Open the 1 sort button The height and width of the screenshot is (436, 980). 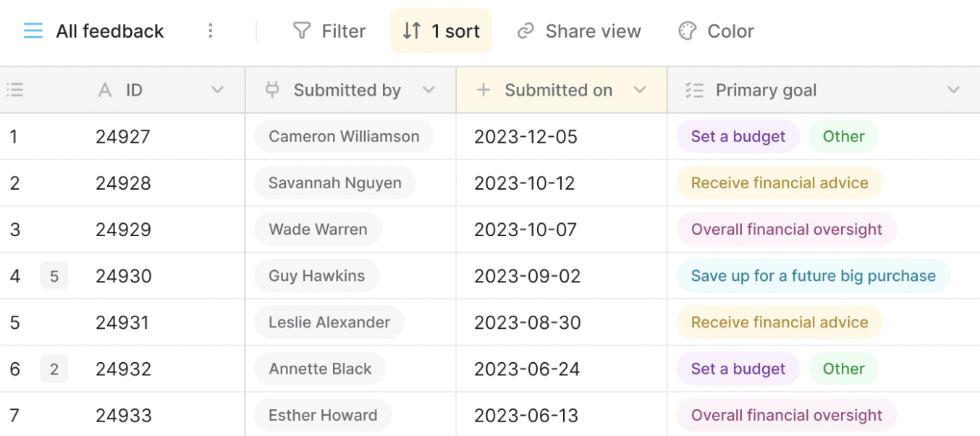(x=441, y=31)
